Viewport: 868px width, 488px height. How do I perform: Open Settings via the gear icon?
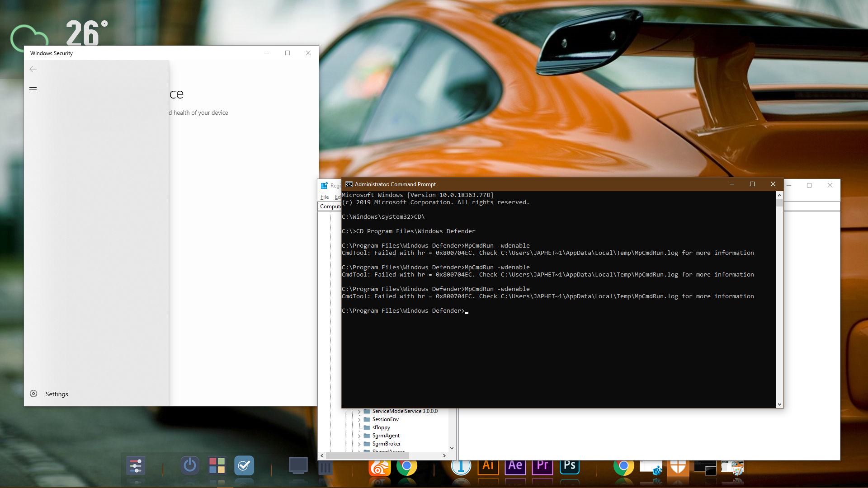pyautogui.click(x=33, y=394)
